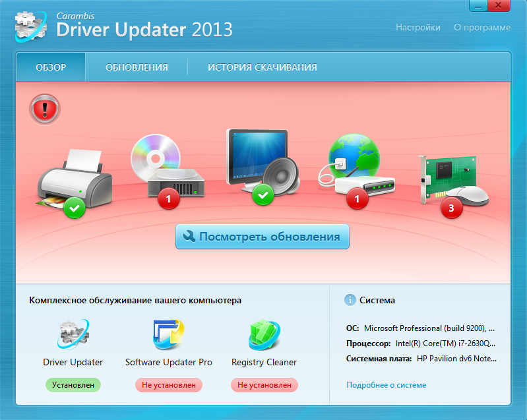Screen dimensions: 527x420
Task: Click the Системная плата HP Pavilion line
Action: pyautogui.click(x=421, y=359)
